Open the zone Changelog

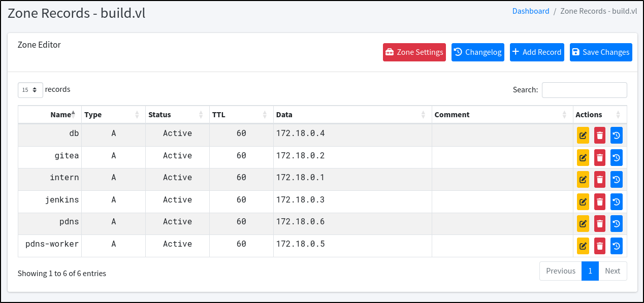tap(477, 52)
